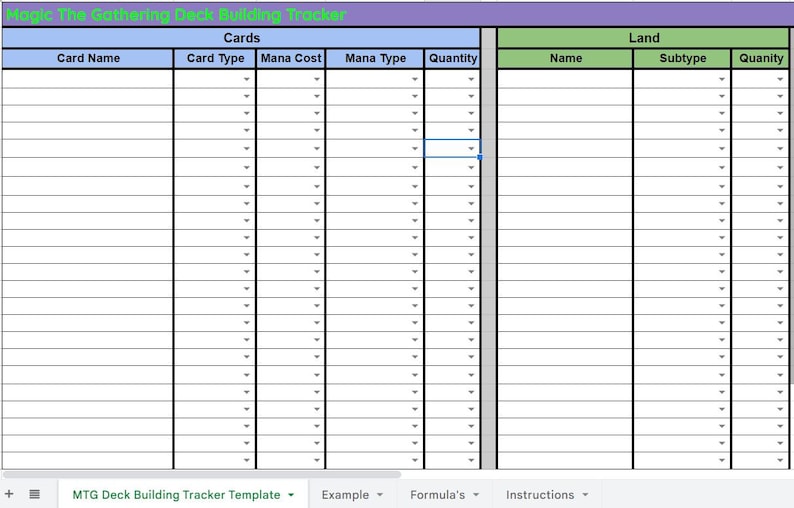This screenshot has height=508, width=794.
Task: Click the Magic The Gathering Deck Building Tracker title
Action: (176, 15)
